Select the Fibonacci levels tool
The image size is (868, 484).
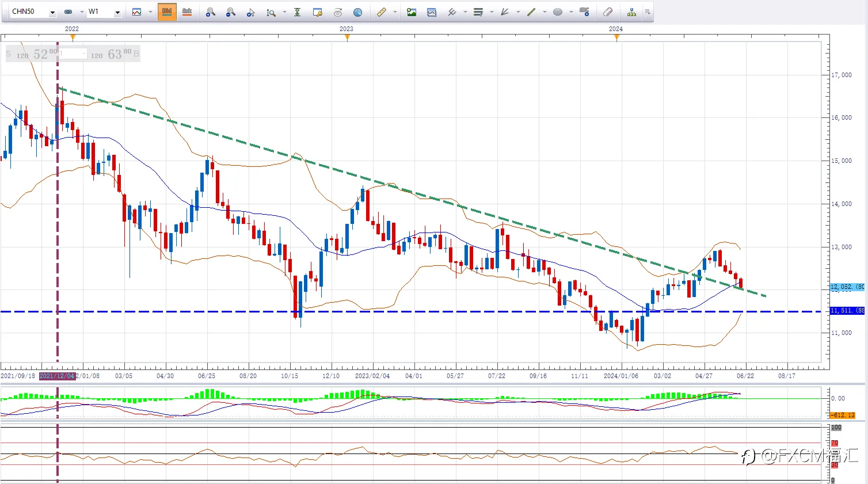(478, 12)
